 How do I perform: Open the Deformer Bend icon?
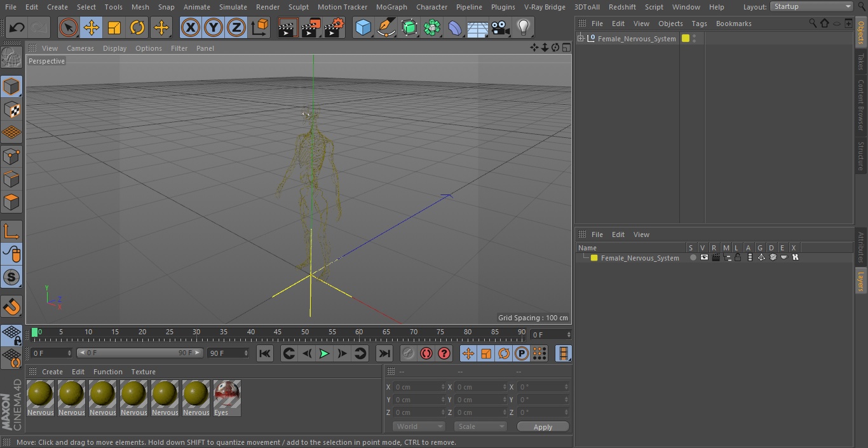[x=455, y=28]
